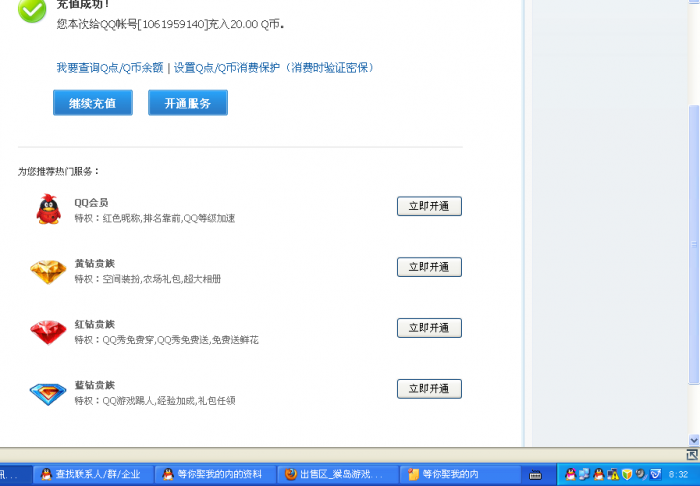Click the red penguin QQ会员 icon
The width and height of the screenshot is (700, 486).
[x=48, y=209]
